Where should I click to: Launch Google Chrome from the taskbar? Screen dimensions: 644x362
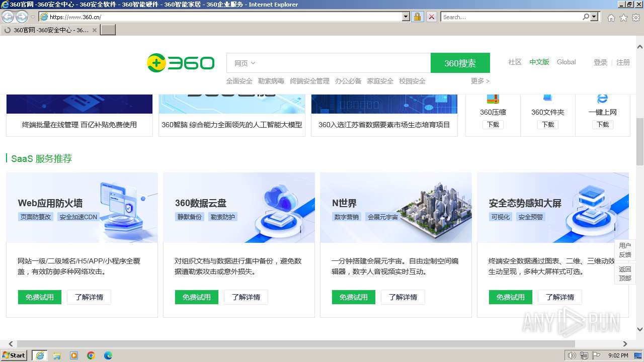click(91, 355)
